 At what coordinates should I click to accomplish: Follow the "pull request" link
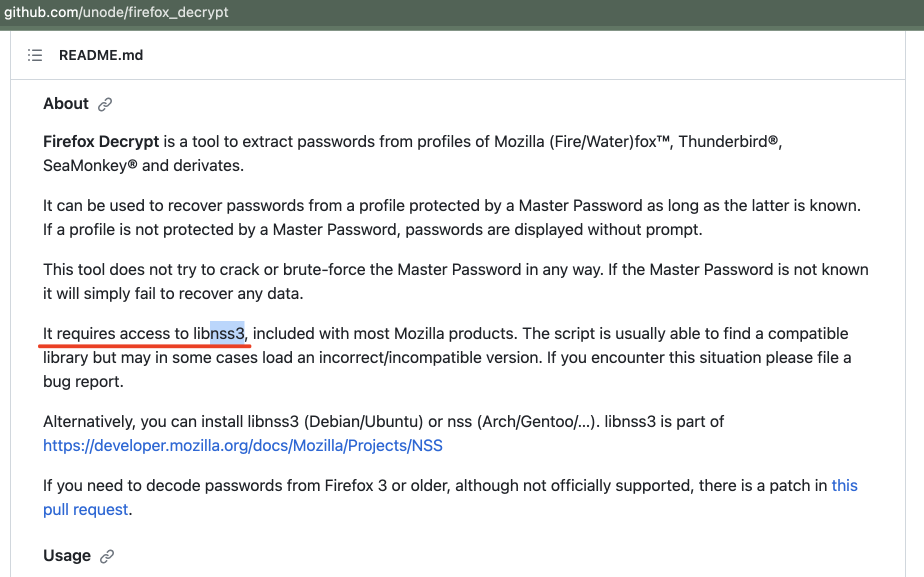(85, 509)
